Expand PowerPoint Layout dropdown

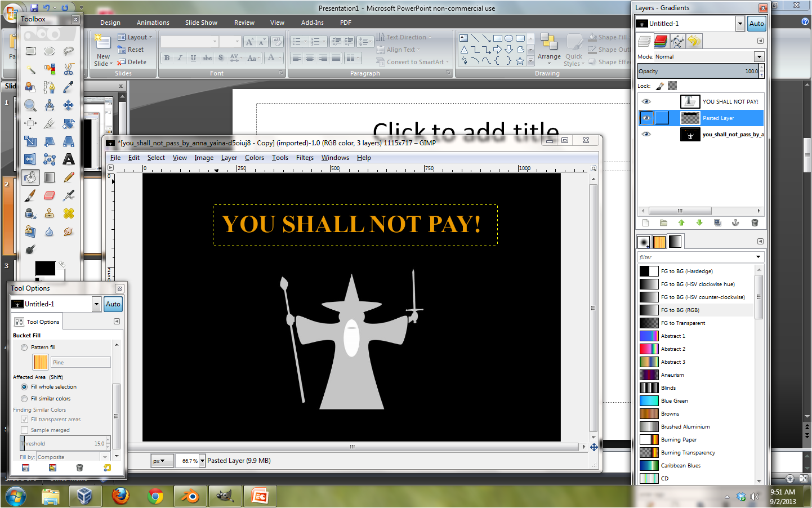[x=135, y=37]
